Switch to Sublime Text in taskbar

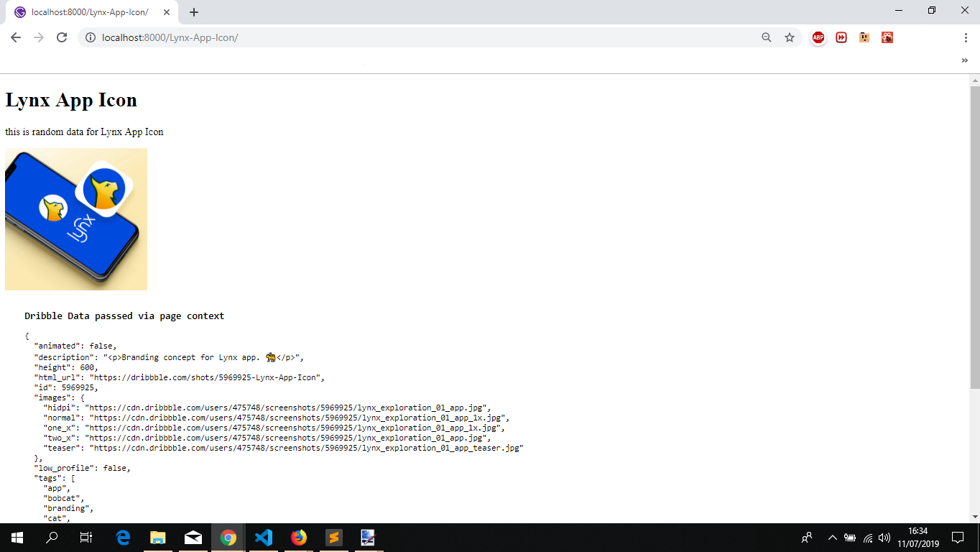pos(333,538)
